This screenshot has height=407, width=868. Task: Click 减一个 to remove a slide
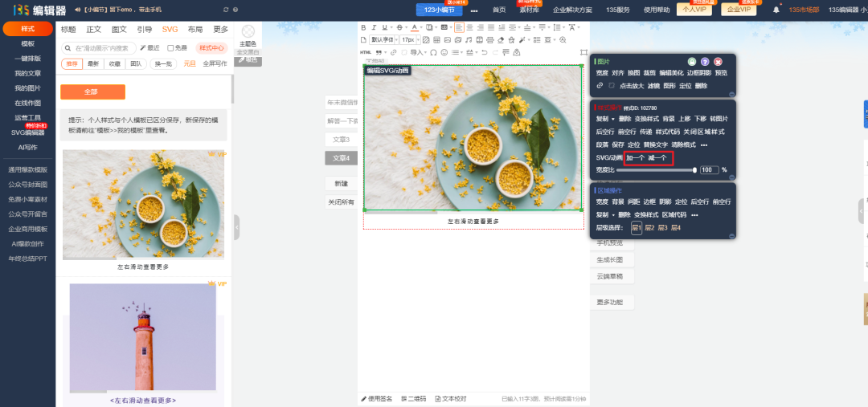657,158
